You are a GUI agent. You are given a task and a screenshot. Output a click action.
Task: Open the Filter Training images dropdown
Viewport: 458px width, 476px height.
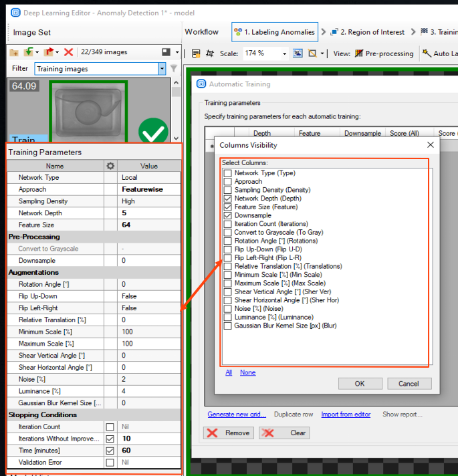click(162, 69)
